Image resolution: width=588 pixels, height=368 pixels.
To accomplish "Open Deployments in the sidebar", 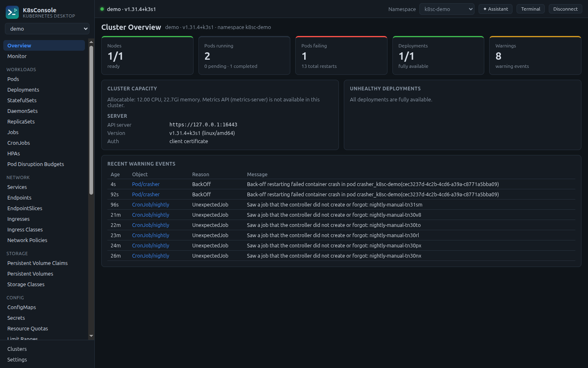I will click(x=44, y=90).
